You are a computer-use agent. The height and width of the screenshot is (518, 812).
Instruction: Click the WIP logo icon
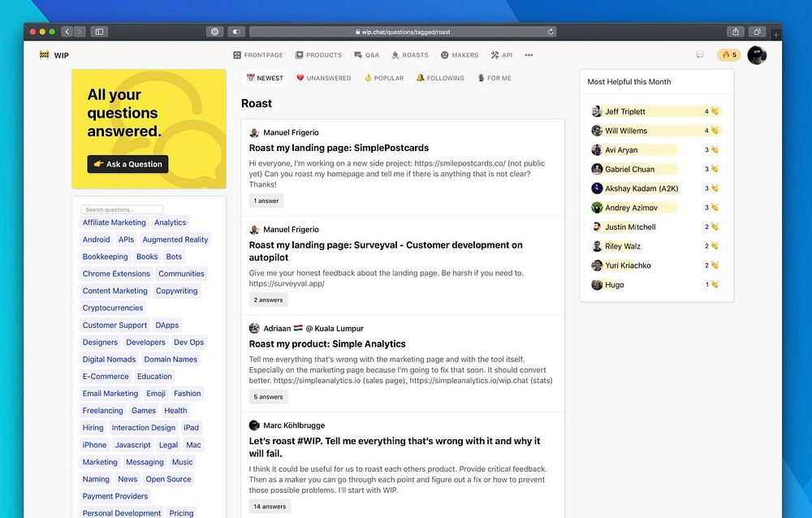[44, 55]
